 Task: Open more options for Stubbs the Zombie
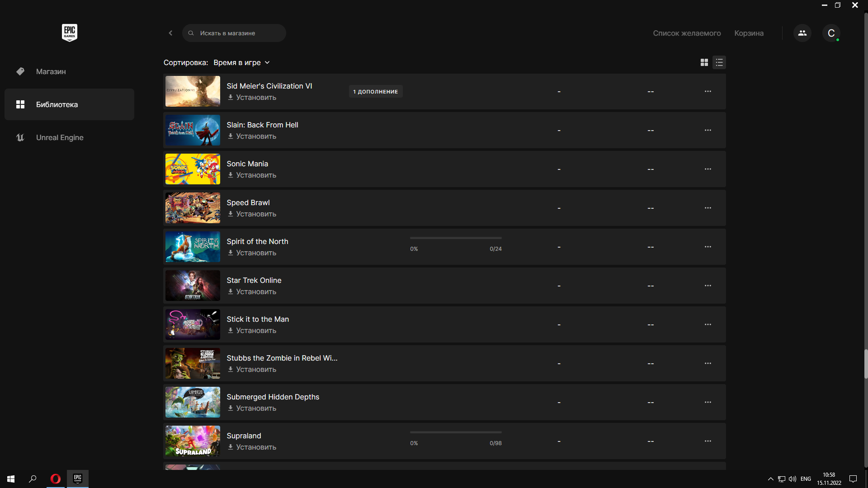point(708,363)
